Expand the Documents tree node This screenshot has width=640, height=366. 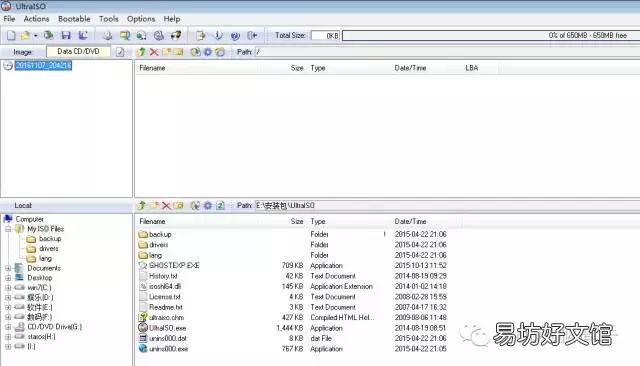pos(8,268)
